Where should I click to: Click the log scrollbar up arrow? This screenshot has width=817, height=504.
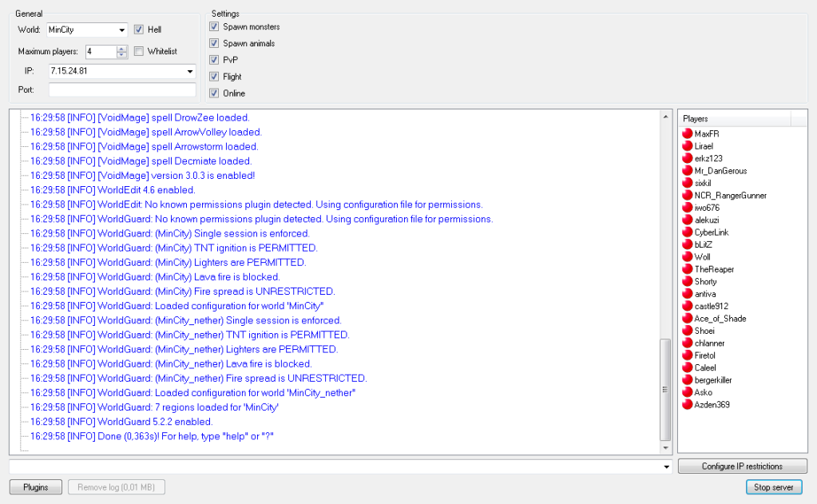(665, 117)
